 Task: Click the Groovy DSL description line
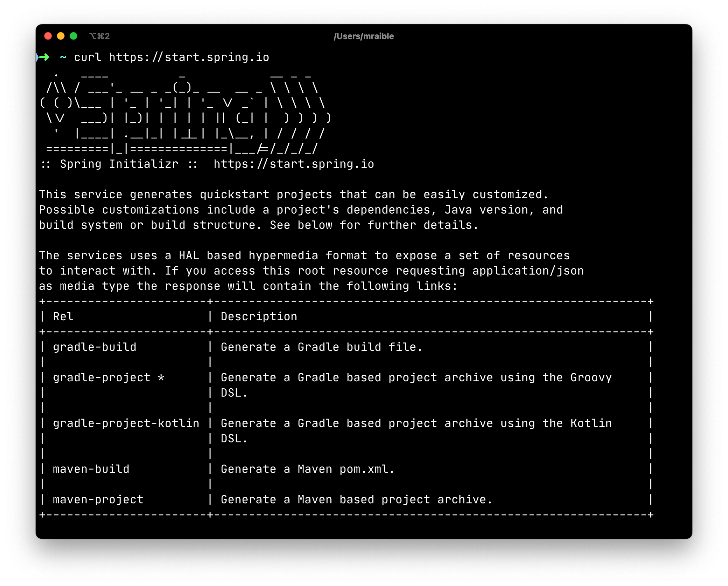click(416, 378)
